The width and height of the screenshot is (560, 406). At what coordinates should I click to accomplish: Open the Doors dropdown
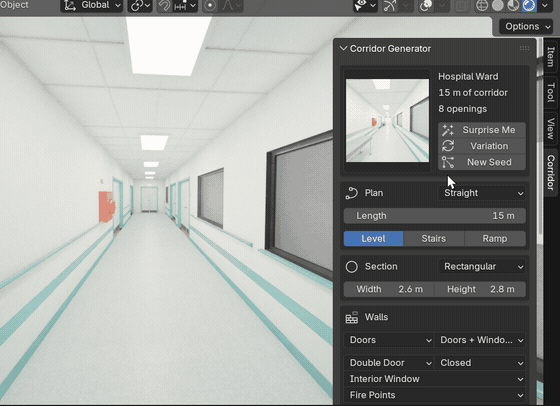tap(389, 340)
